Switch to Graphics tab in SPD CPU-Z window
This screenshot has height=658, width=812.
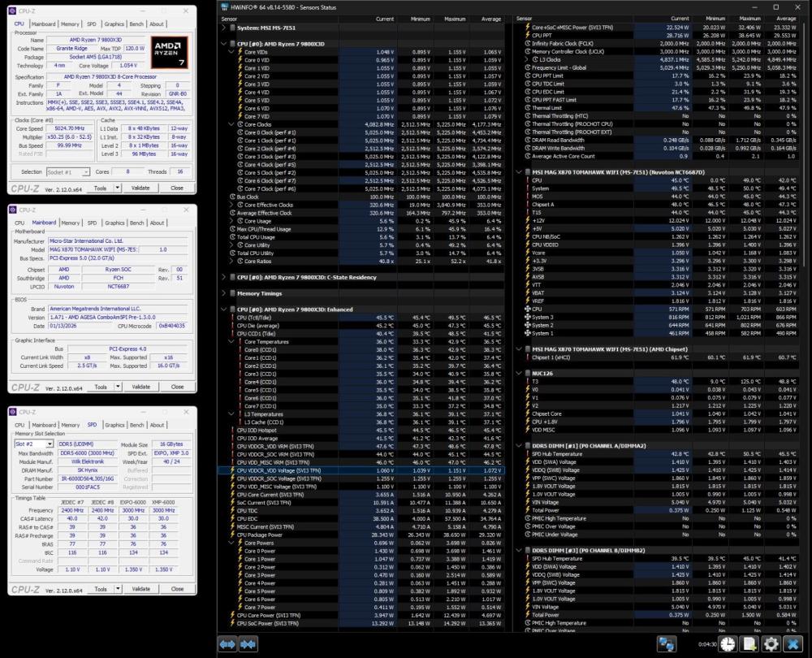114,424
